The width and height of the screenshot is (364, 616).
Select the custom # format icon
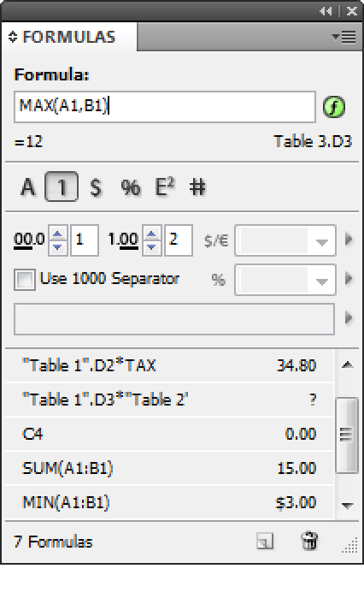click(x=197, y=187)
